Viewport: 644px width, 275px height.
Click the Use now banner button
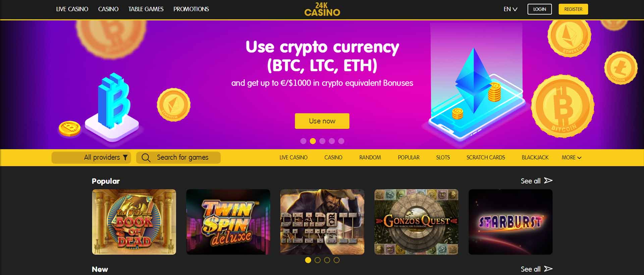tap(322, 121)
